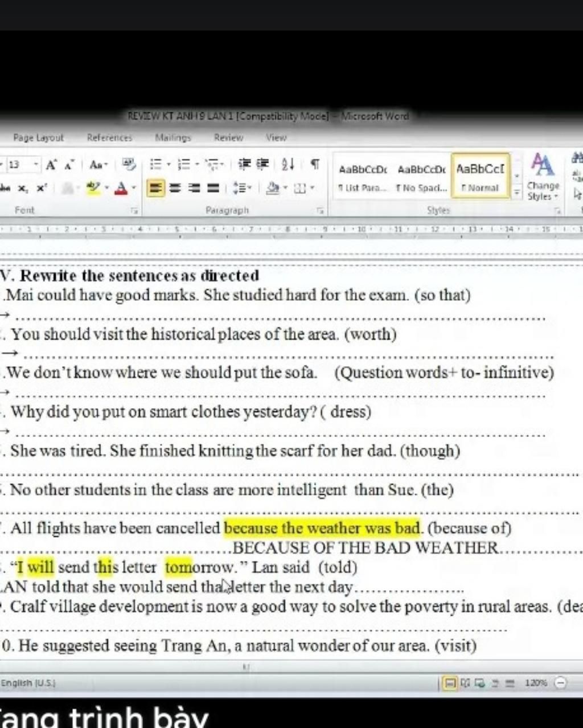Toggle Center alignment
Image resolution: width=583 pixels, height=728 pixels.
coord(176,187)
